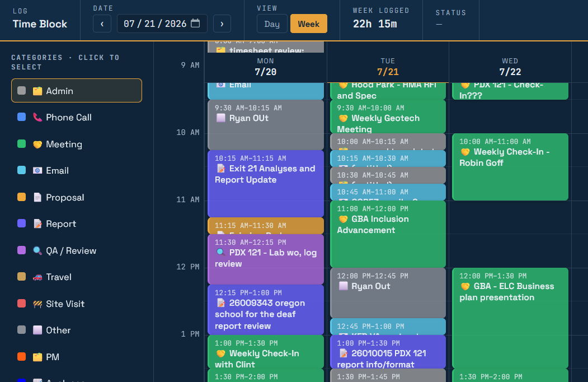Go to the next date with the right arrow
This screenshot has height=382, width=588.
tap(222, 24)
